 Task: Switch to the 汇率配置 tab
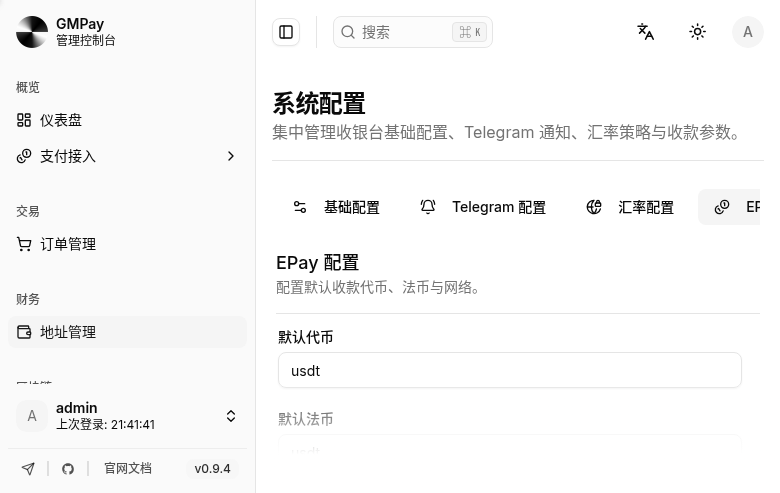coord(630,207)
